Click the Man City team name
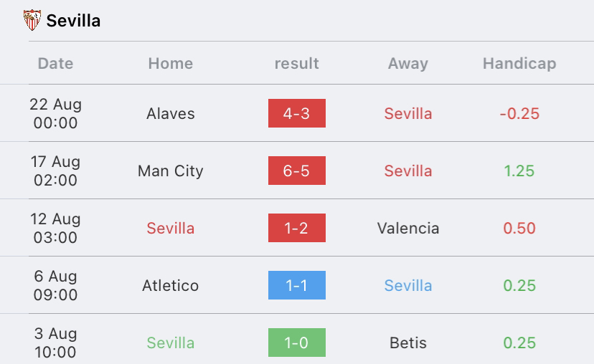This screenshot has width=594, height=364. point(171,171)
